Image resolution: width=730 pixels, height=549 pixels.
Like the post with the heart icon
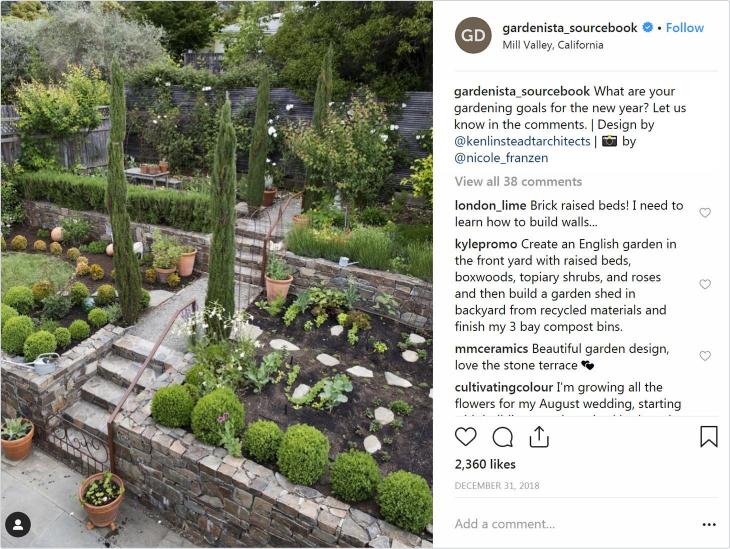click(465, 437)
